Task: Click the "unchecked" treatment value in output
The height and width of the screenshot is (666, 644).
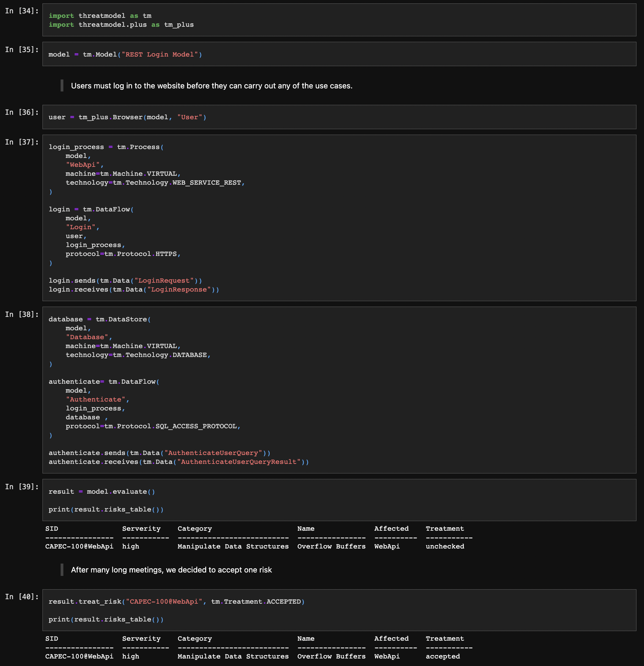Action: click(445, 546)
